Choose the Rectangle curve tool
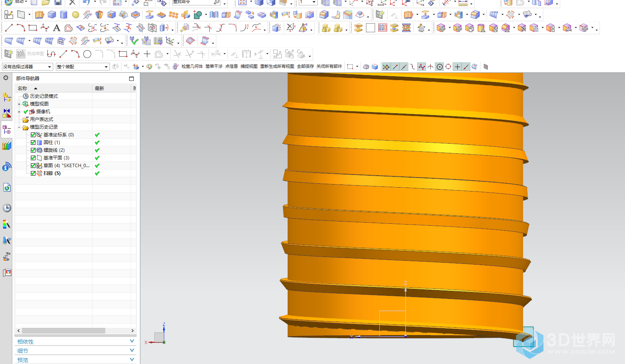Viewport: 625px width, 364px height. tap(33, 28)
